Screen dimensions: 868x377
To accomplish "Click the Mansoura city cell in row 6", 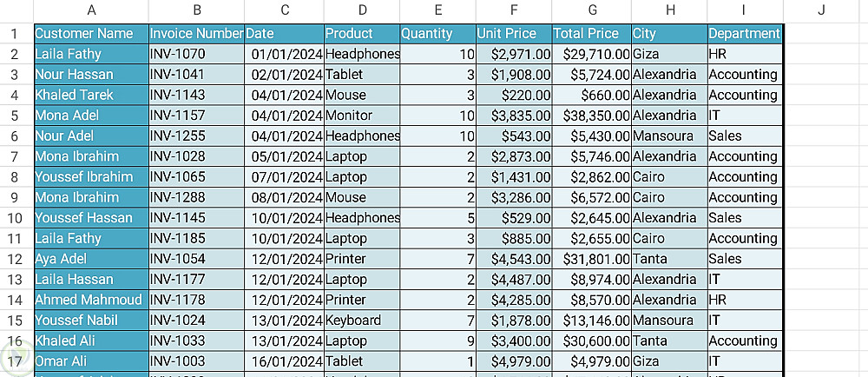I will 668,136.
